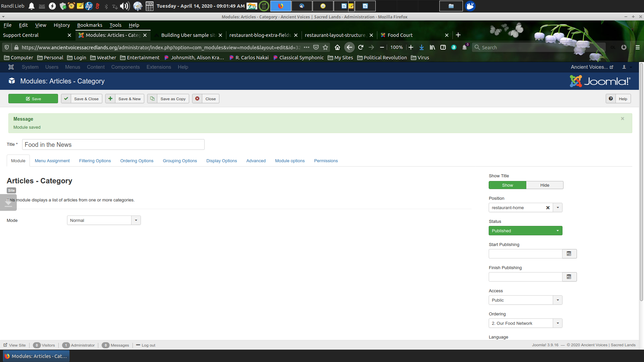Expand the Ordering dropdown
The width and height of the screenshot is (644, 362).
click(x=557, y=323)
